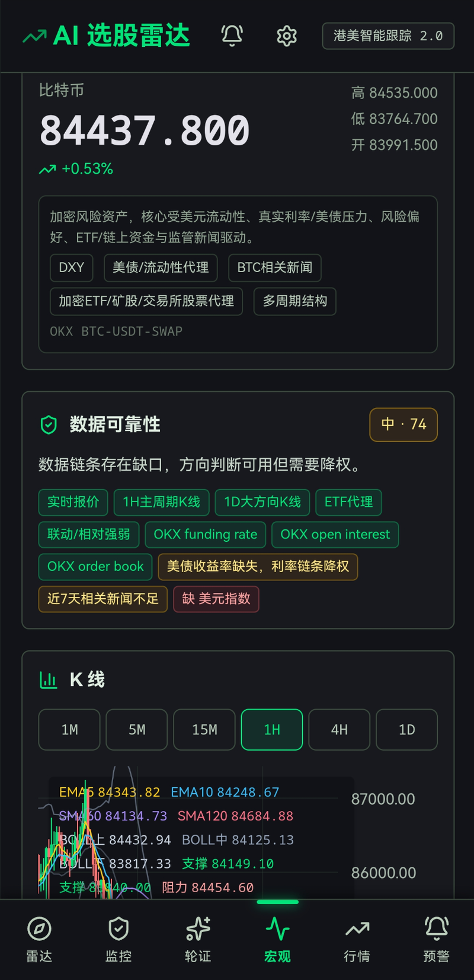This screenshot has height=980, width=474.
Task: Open the 轮证 sparkle tab
Action: coord(198,929)
